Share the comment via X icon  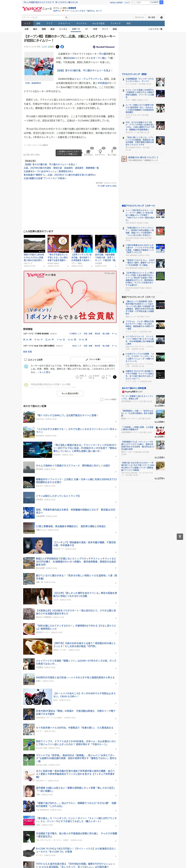[115, 377]
